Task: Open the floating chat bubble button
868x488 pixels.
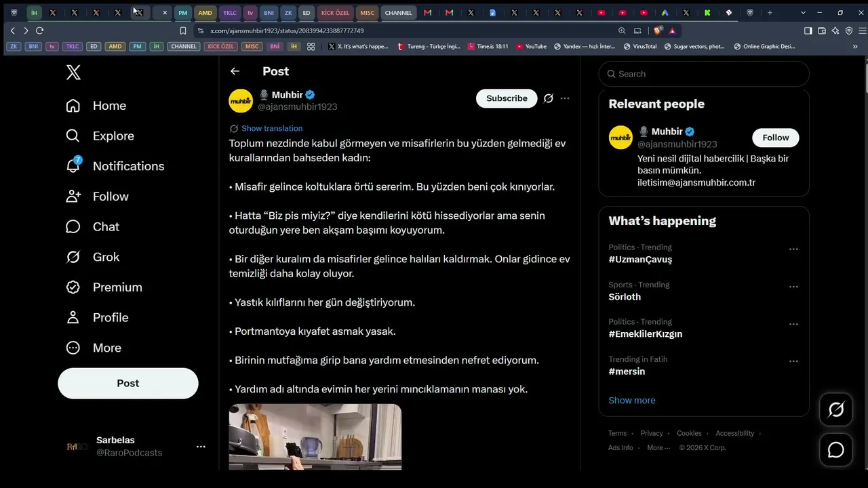Action: (836, 450)
